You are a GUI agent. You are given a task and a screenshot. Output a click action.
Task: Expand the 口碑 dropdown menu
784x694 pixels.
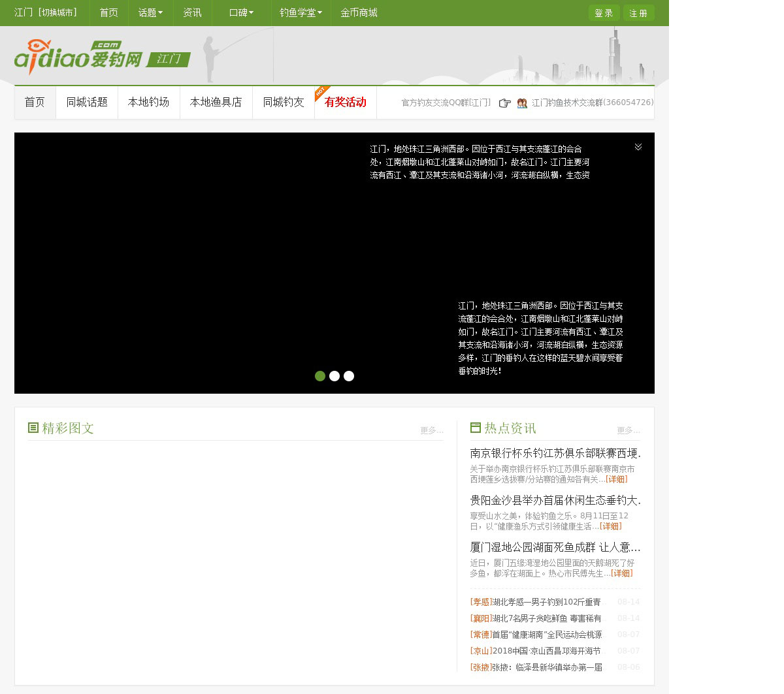(241, 13)
